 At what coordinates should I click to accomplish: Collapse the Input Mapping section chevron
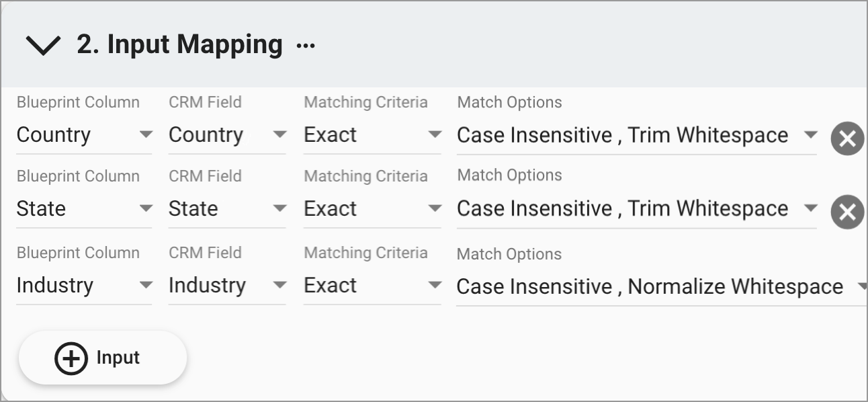(x=43, y=46)
